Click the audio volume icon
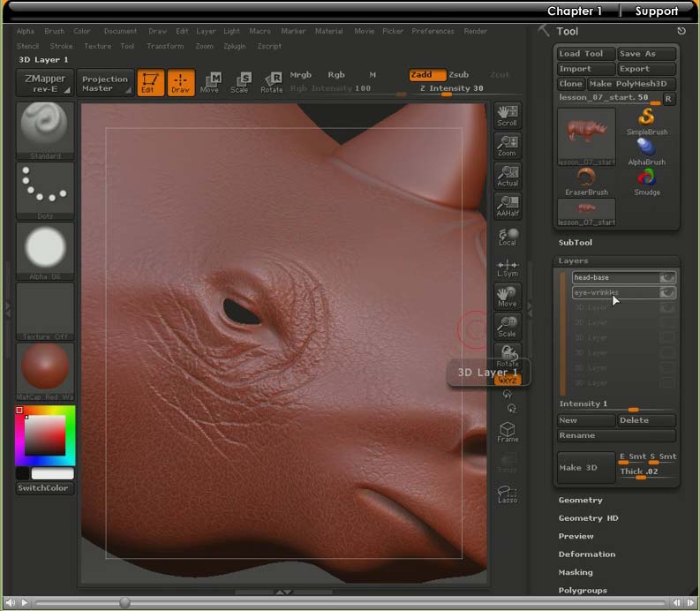 click(x=11, y=602)
